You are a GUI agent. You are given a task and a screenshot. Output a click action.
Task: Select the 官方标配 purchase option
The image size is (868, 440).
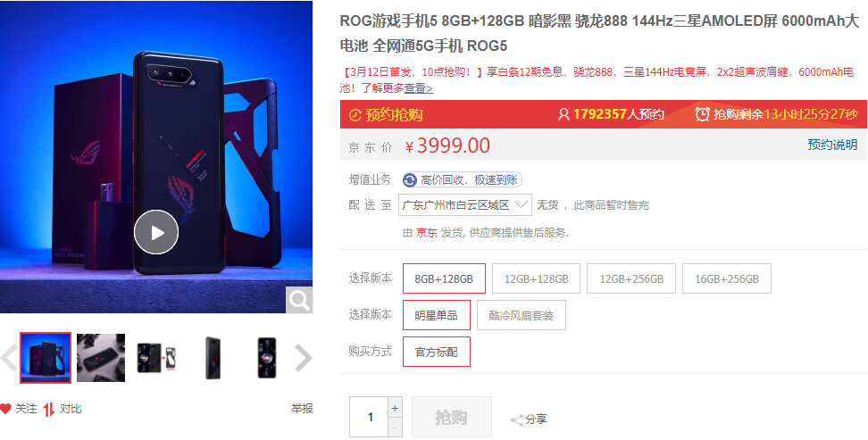pyautogui.click(x=436, y=352)
